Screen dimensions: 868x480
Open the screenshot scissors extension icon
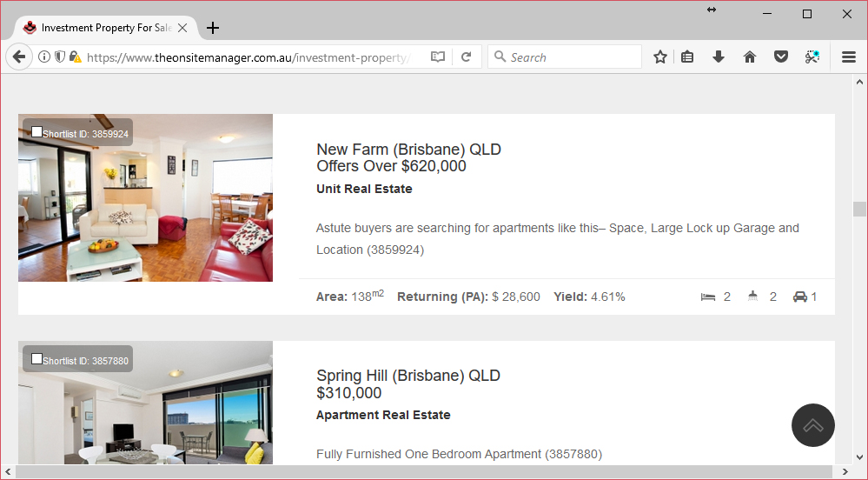tap(812, 57)
